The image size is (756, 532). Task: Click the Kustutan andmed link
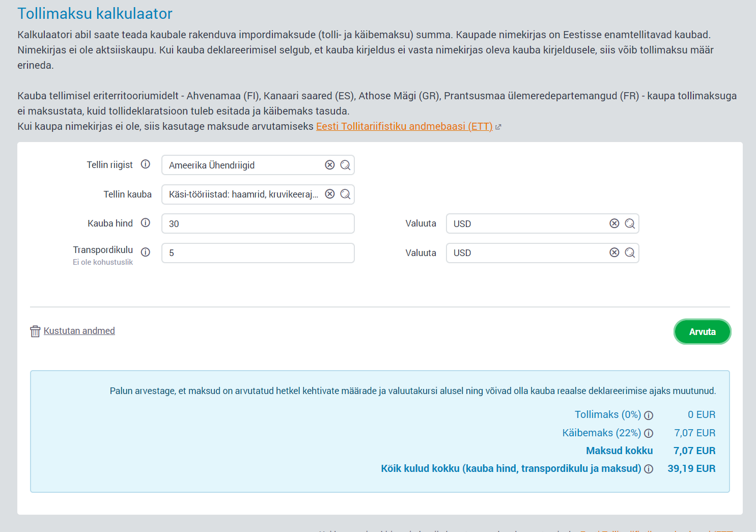click(x=79, y=331)
